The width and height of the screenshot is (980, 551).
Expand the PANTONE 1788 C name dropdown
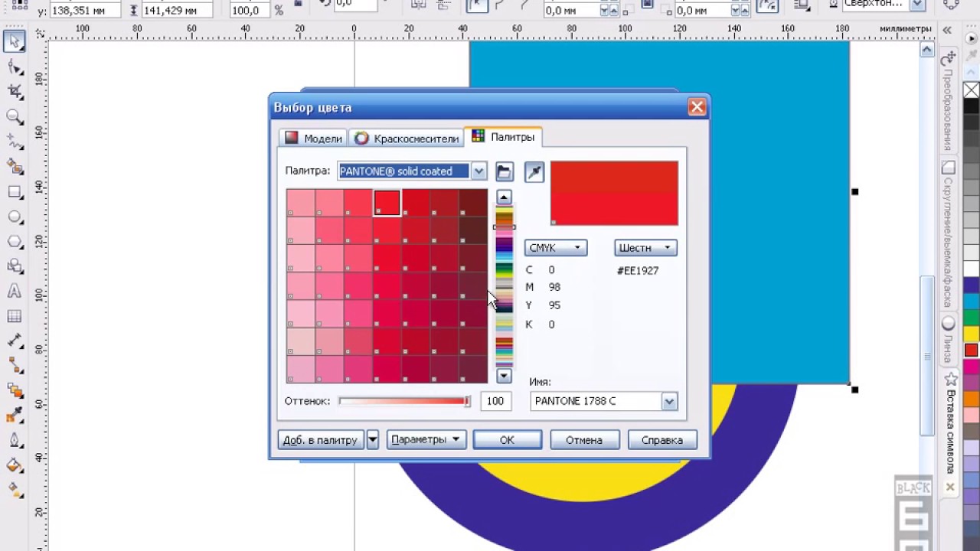669,401
